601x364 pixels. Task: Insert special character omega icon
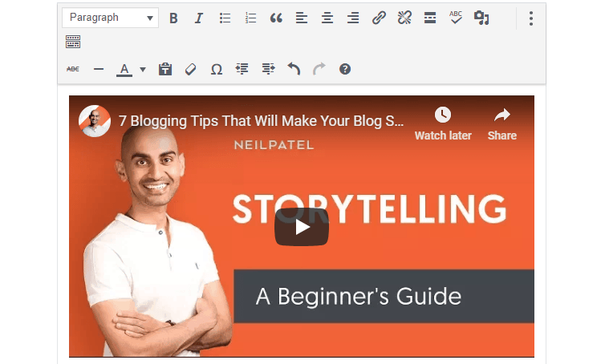217,69
